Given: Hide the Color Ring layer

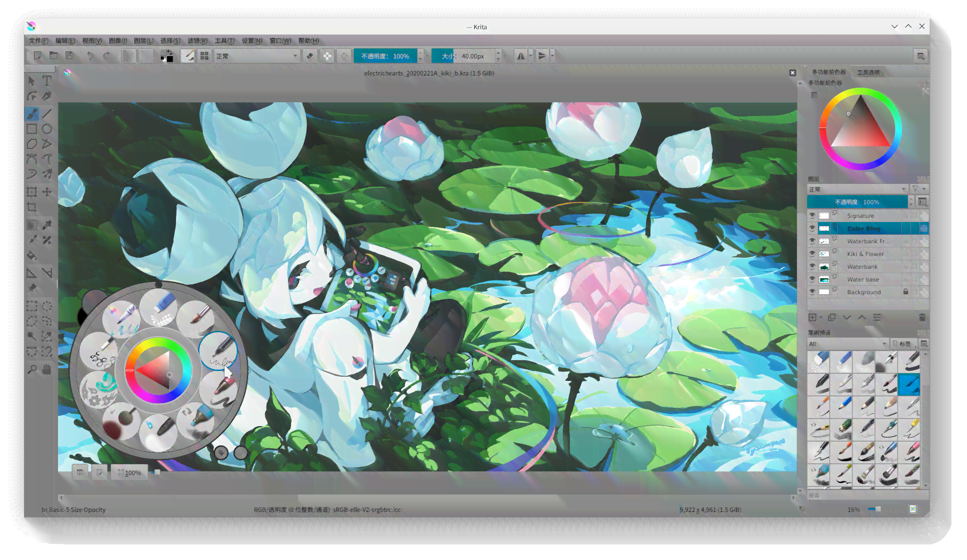Looking at the screenshot, I should (x=812, y=228).
